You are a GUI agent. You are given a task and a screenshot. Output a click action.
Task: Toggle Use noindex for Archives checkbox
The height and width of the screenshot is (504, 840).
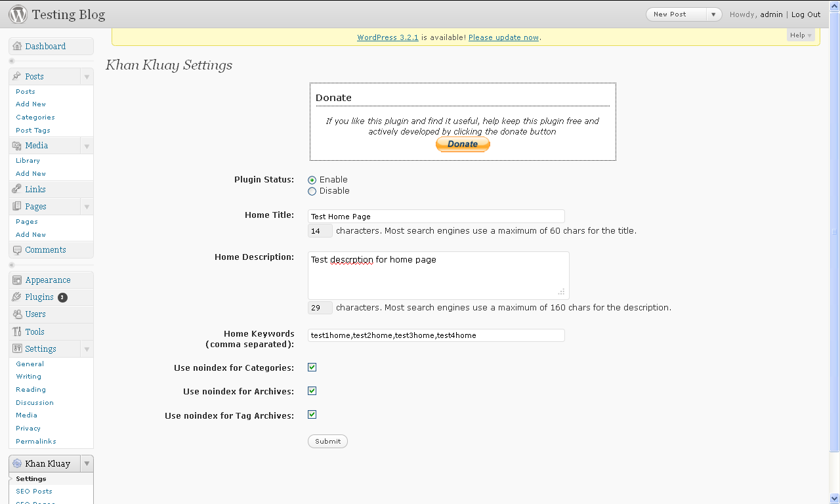click(312, 391)
